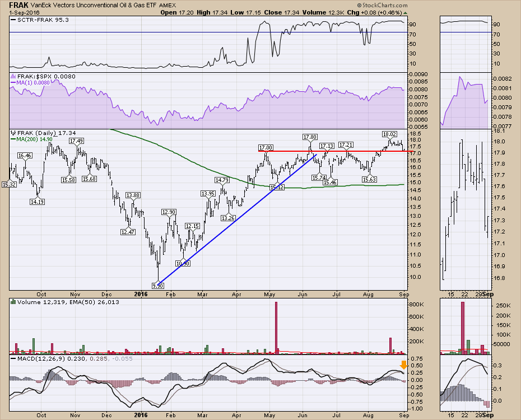The width and height of the screenshot is (521, 420).
Task: Click the 1-Sep-2016 date label
Action: [x=24, y=12]
